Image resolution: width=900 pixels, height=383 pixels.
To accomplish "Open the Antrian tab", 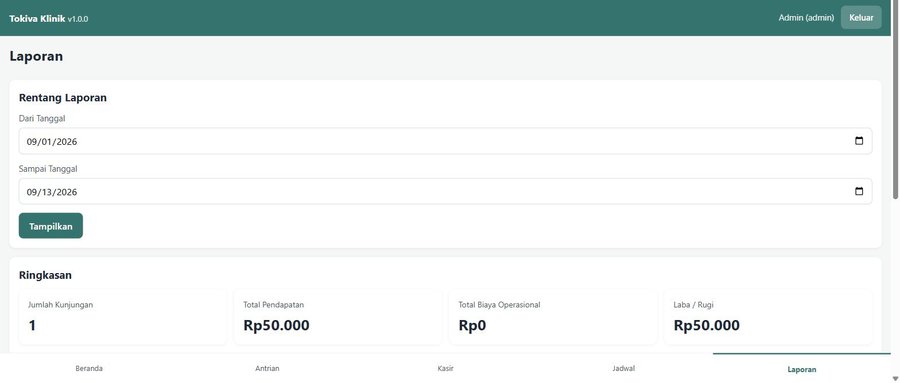I will click(x=267, y=369).
